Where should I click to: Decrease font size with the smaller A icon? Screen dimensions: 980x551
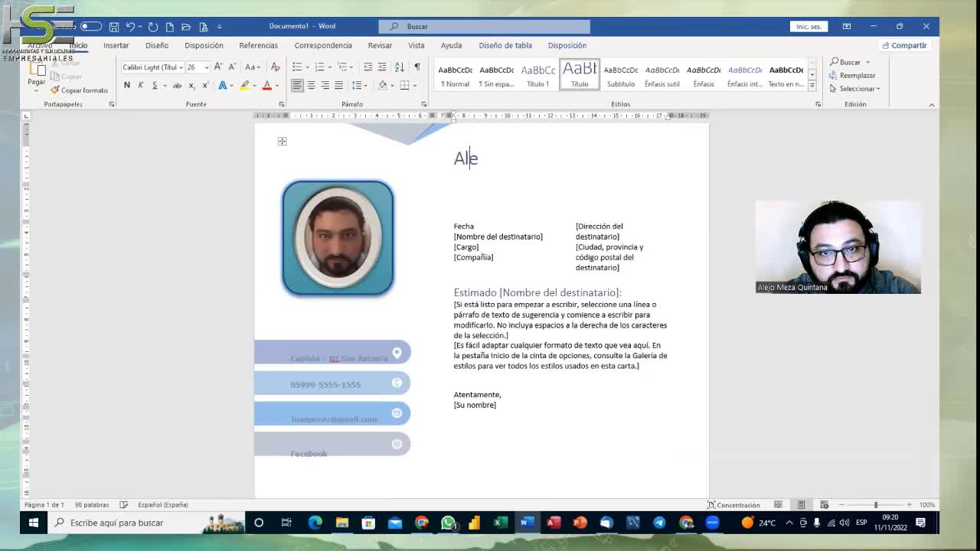(x=232, y=67)
